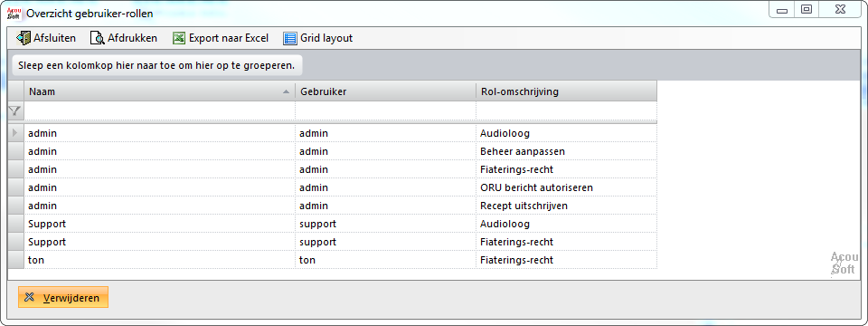Select the current row indicator arrow
The width and height of the screenshot is (868, 326).
click(15, 133)
